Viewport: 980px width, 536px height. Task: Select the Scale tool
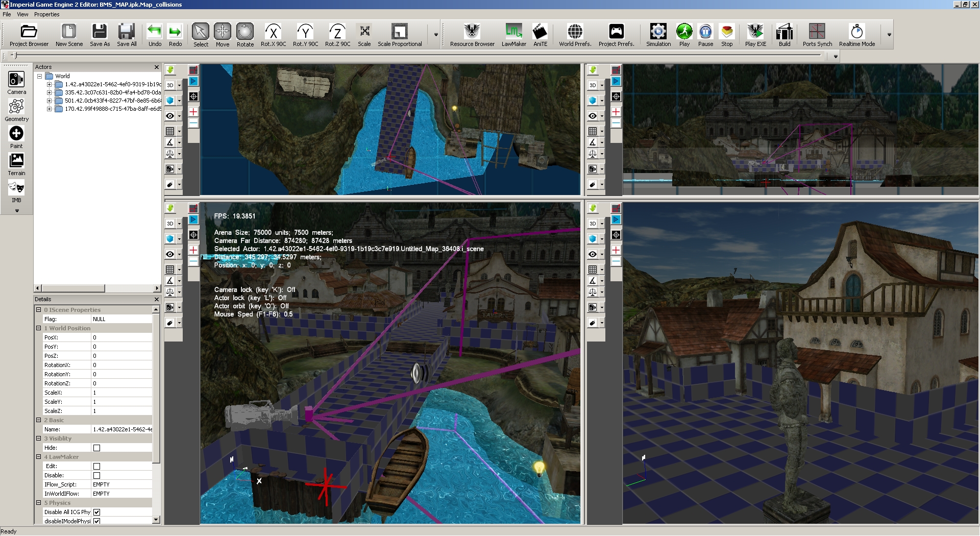[364, 35]
